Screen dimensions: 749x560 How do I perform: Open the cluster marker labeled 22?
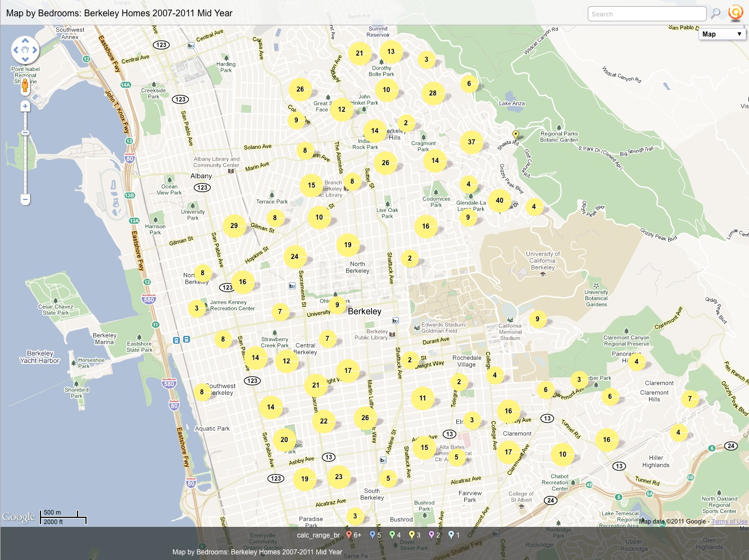tap(324, 421)
